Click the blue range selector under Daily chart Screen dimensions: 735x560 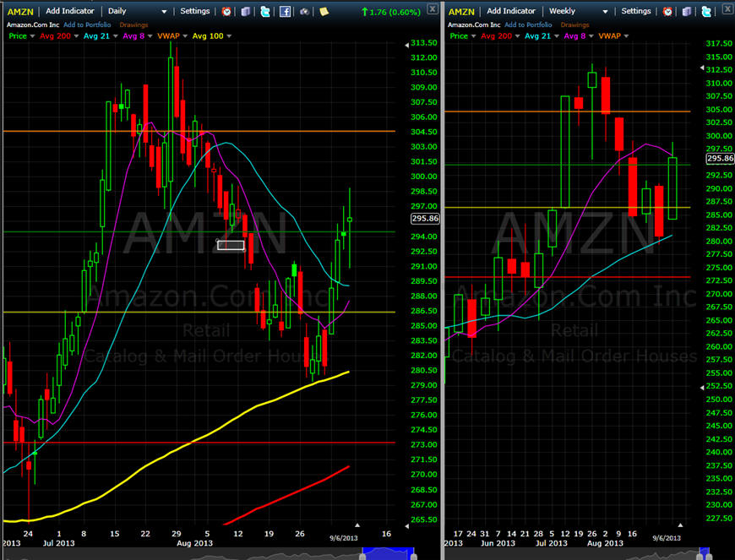tap(388, 553)
